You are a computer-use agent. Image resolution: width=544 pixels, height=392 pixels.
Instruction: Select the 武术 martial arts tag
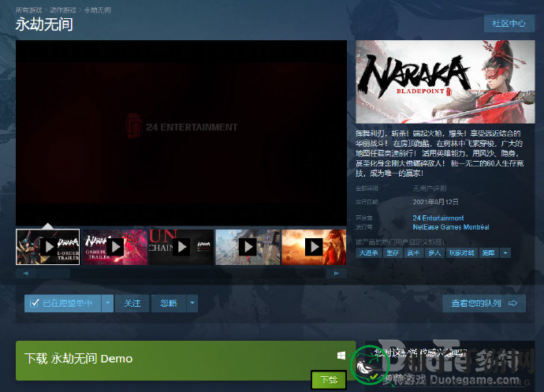coord(413,252)
